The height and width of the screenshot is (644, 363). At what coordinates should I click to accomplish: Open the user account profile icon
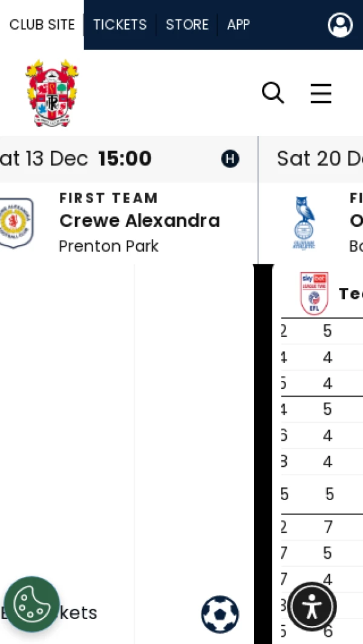click(x=340, y=25)
